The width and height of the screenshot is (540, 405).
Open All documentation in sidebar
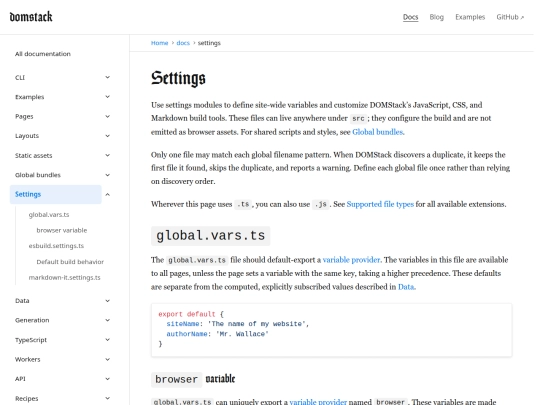pos(43,54)
